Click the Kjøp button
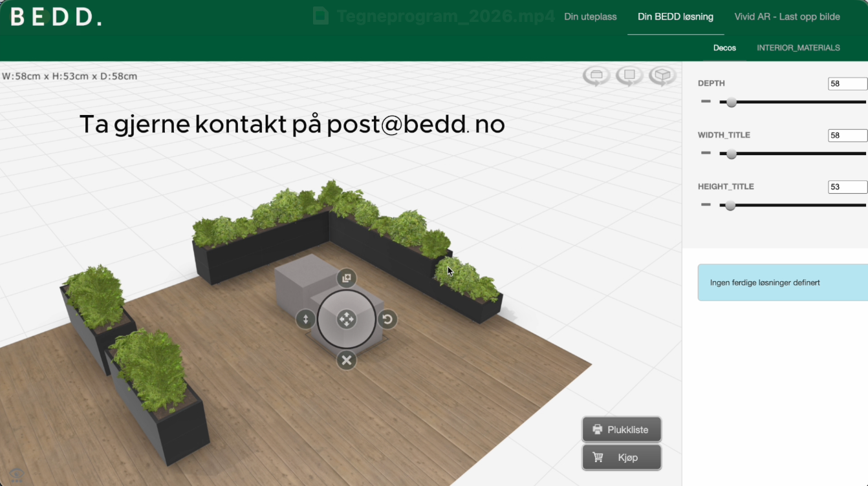 (622, 457)
